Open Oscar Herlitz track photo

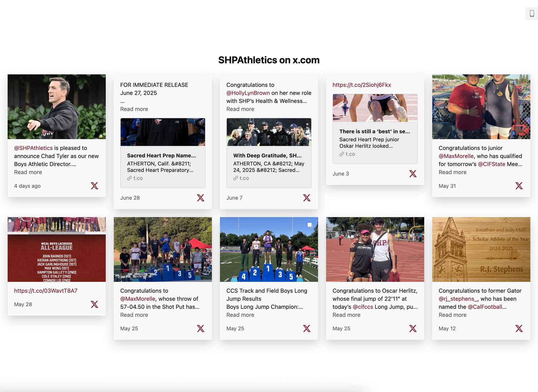coord(375,249)
